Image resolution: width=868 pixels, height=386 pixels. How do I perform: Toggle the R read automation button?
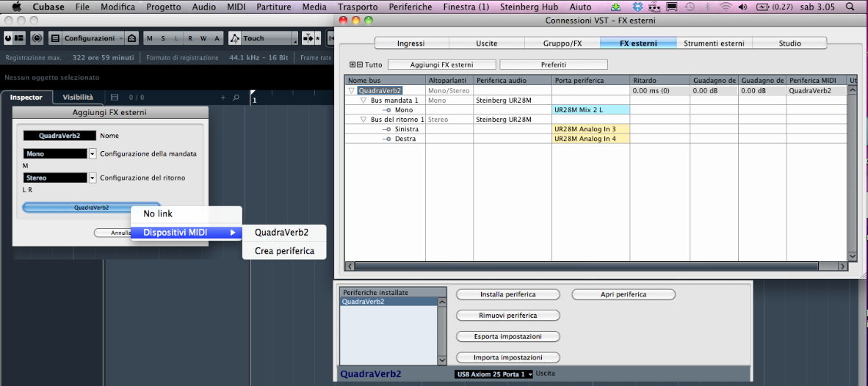(x=189, y=38)
